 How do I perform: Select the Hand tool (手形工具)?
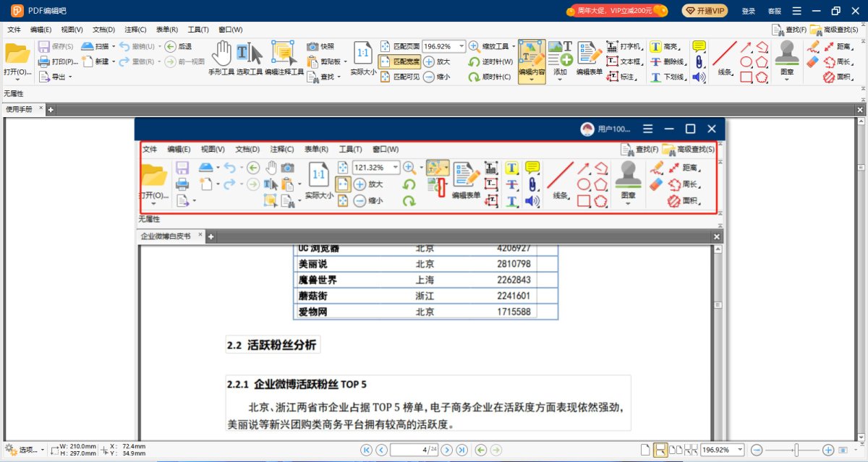pyautogui.click(x=221, y=58)
